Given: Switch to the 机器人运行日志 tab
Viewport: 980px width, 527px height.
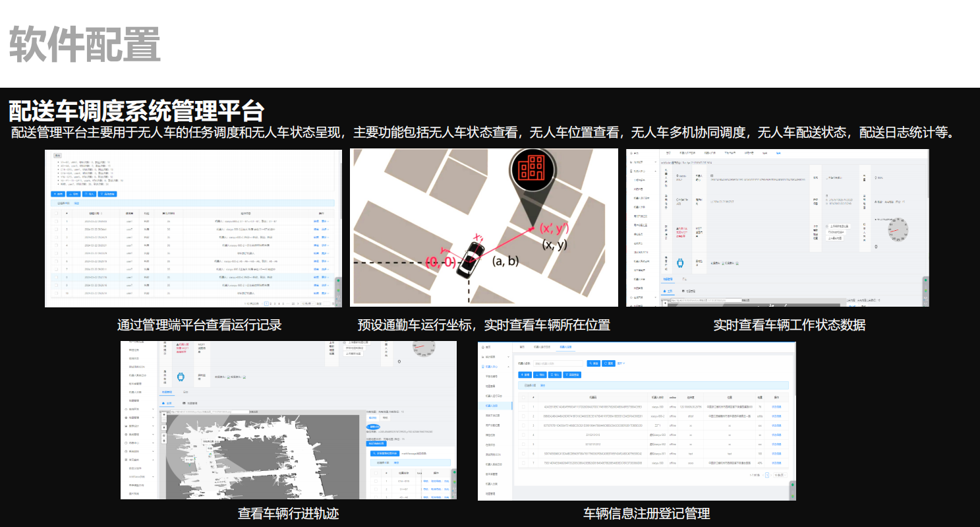Looking at the screenshot, I should point(541,347).
